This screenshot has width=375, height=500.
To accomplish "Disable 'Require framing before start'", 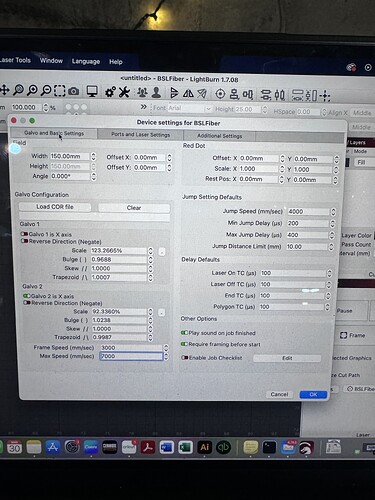I will pos(184,344).
